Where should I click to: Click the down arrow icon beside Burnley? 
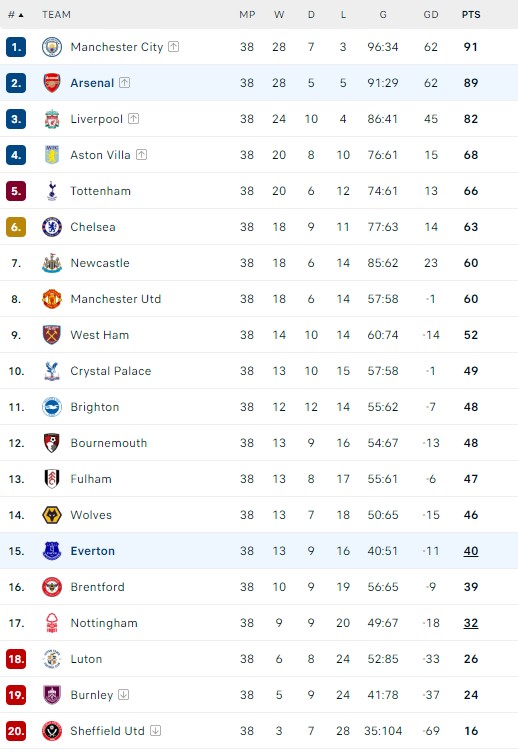pyautogui.click(x=124, y=694)
